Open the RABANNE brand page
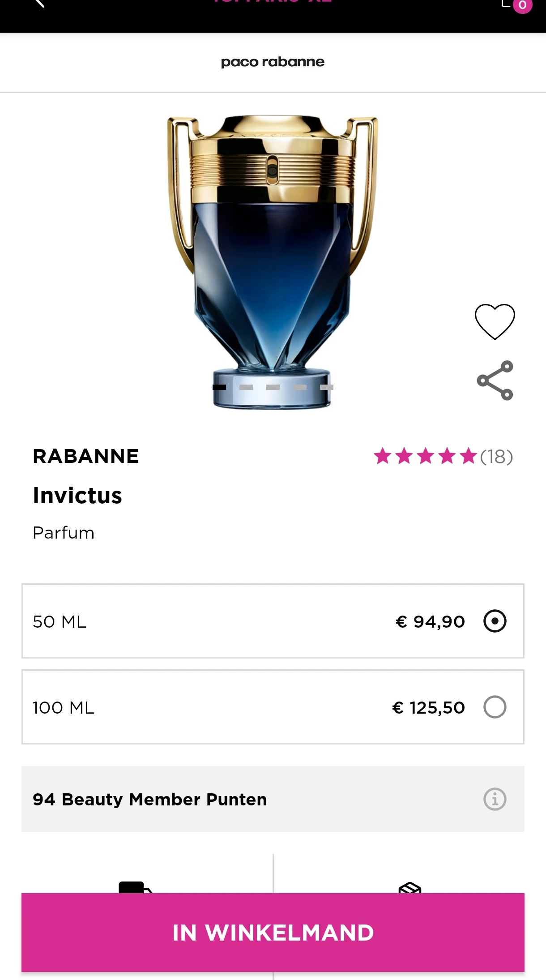The image size is (546, 980). click(86, 456)
